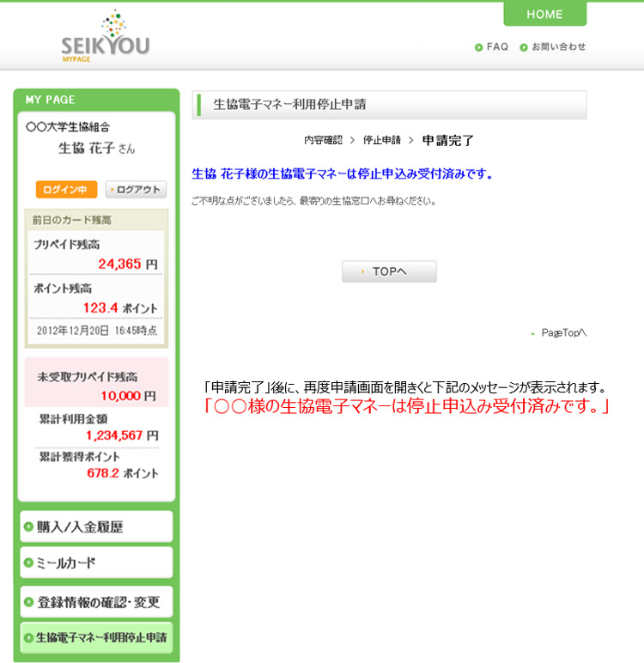Select 生協電子マネー利用停止申請 in the sidebar
This screenshot has width=644, height=663.
pos(96,637)
